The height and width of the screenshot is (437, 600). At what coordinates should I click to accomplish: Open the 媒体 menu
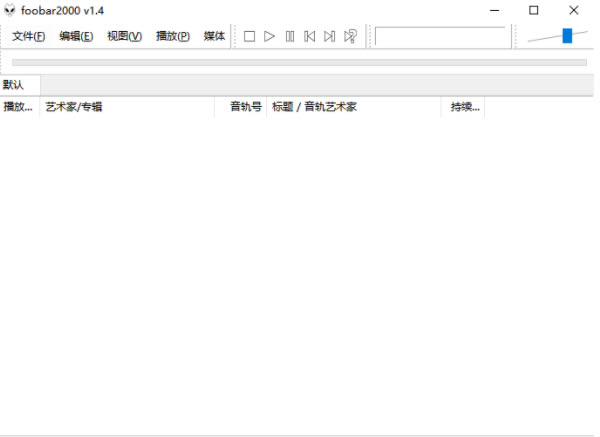[x=214, y=36]
